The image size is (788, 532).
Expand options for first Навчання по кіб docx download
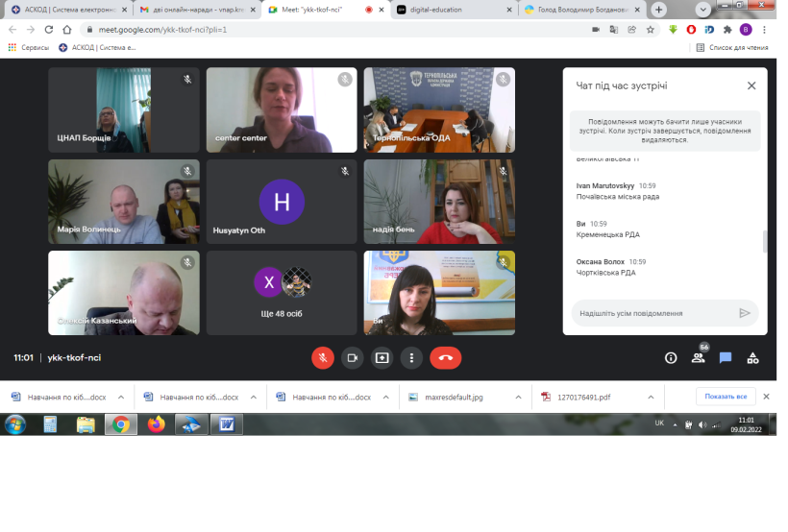pos(121,397)
